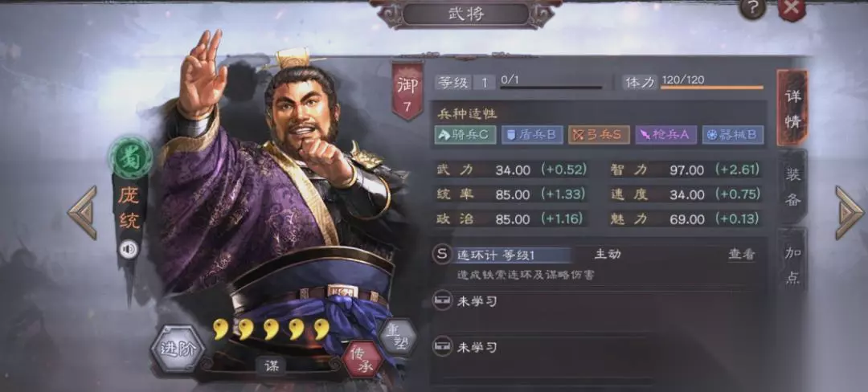Image resolution: width=868 pixels, height=392 pixels.
Task: Open the 加点 stat points tab
Action: (792, 263)
